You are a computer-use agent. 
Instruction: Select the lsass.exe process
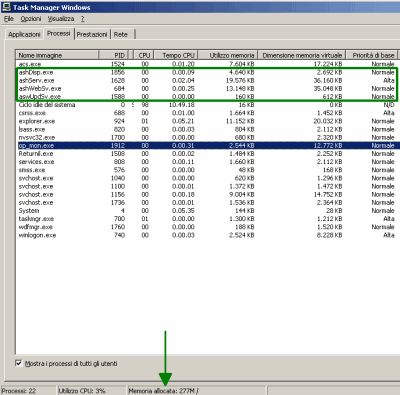tap(207, 129)
